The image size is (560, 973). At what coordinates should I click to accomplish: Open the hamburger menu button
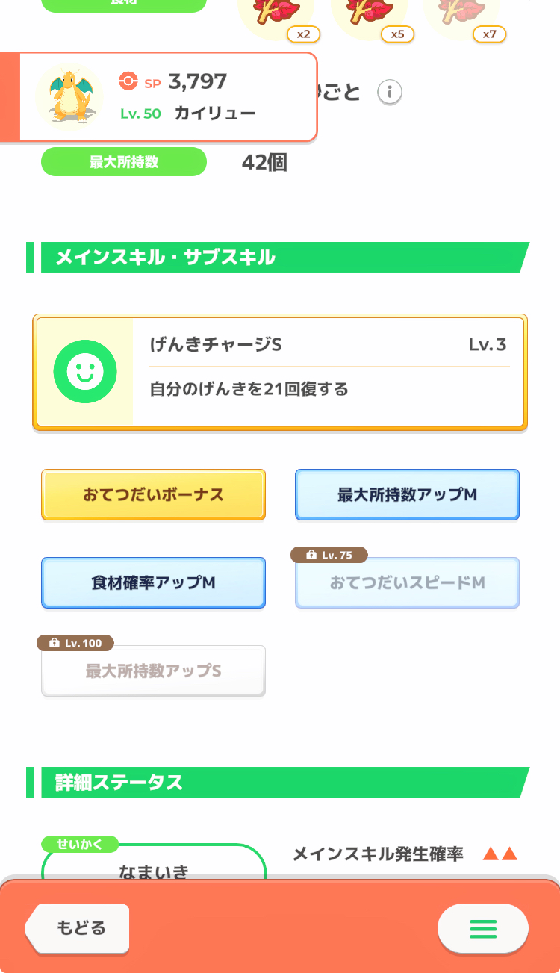click(482, 928)
